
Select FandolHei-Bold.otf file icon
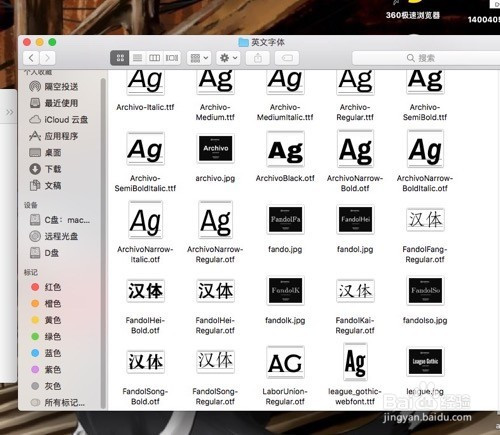145,291
